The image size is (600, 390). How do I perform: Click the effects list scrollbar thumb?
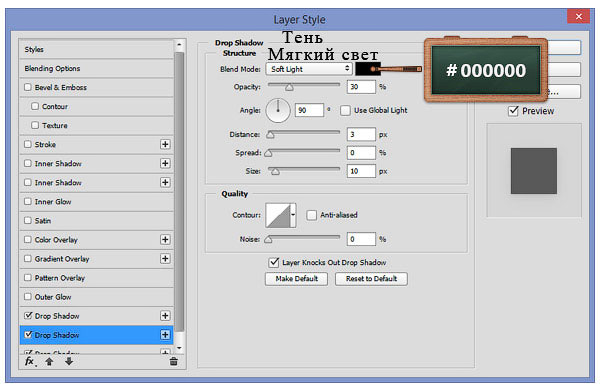point(179,192)
